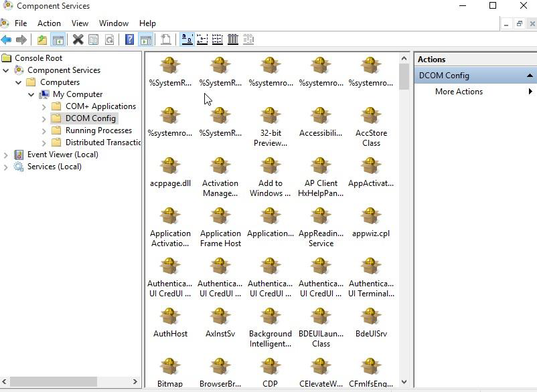The image size is (537, 392).
Task: Select the AuthHost item
Action: click(170, 322)
